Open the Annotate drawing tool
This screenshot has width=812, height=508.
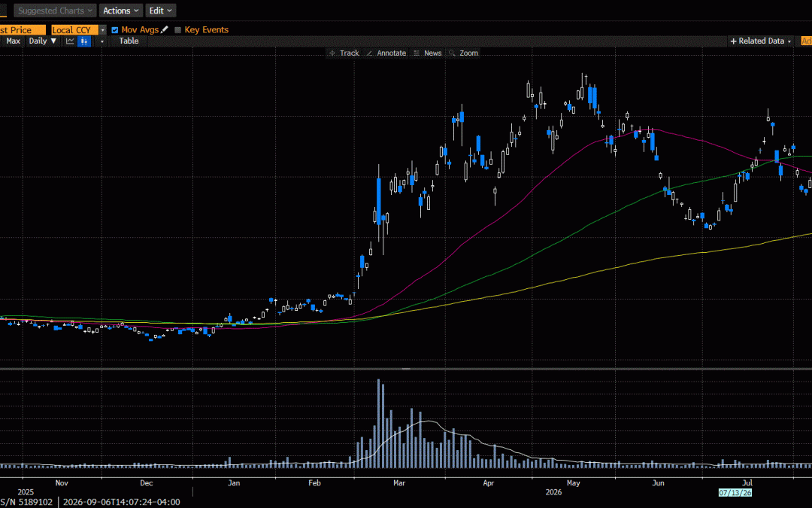pyautogui.click(x=386, y=53)
